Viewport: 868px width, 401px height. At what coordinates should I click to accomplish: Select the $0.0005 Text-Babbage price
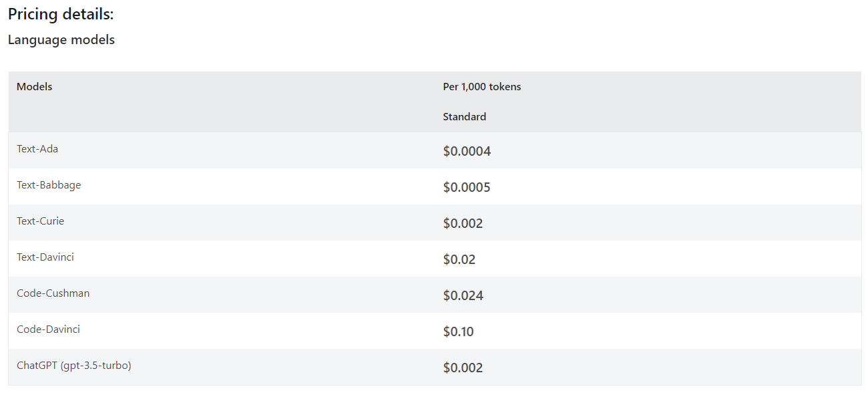pyautogui.click(x=467, y=188)
